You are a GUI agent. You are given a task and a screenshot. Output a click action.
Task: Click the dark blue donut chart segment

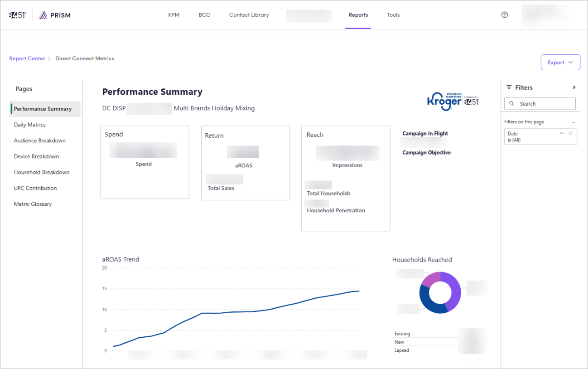coord(428,305)
